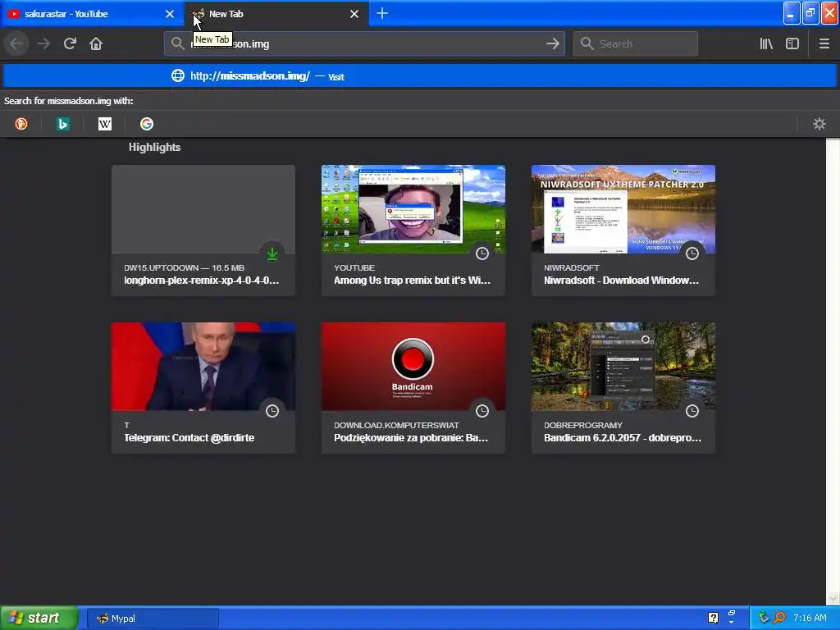
Task: Open the Windows Start menu
Action: (39, 619)
